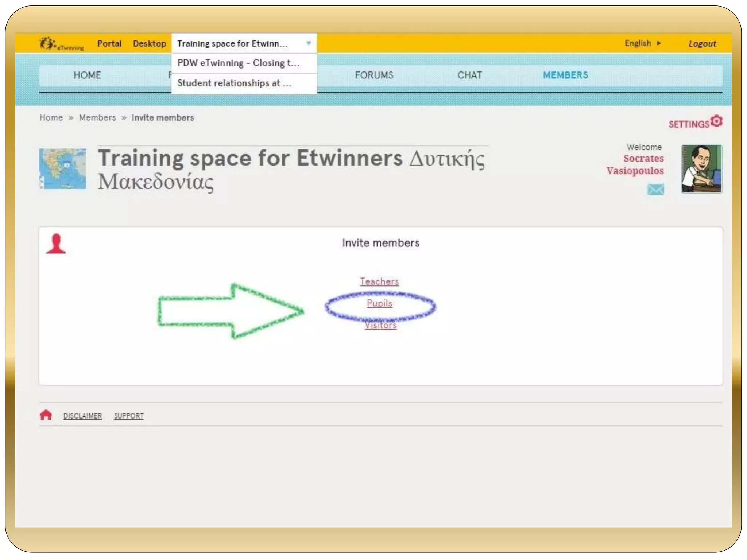Switch to the CHAT tab

point(469,75)
